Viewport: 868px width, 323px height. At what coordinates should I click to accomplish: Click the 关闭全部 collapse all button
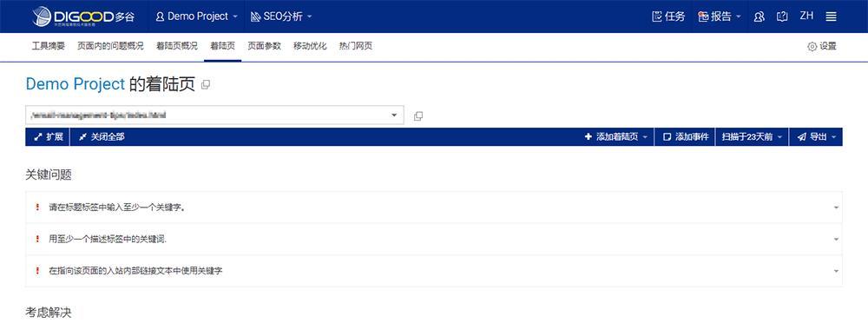click(x=102, y=137)
